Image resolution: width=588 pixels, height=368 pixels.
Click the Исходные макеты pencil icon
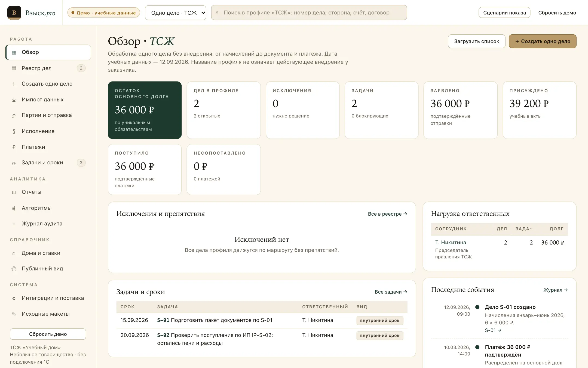[14, 314]
